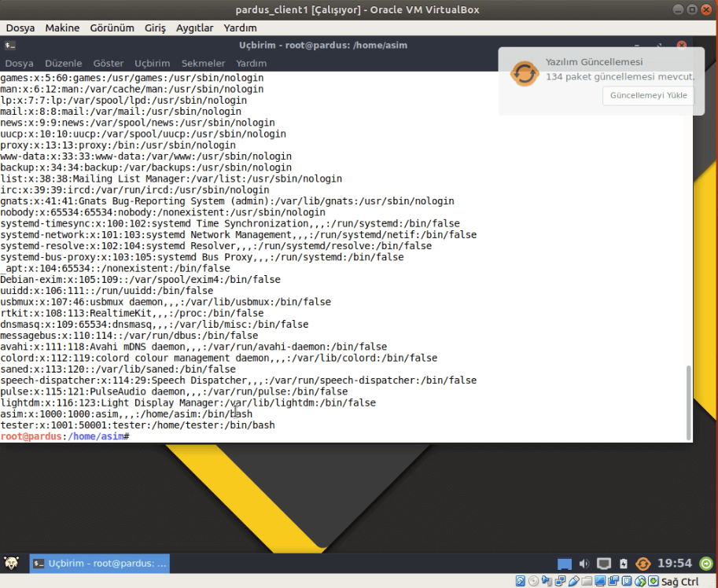718x588 pixels.
Task: Click the Sağ Ctrl host key label
Action: point(680,582)
